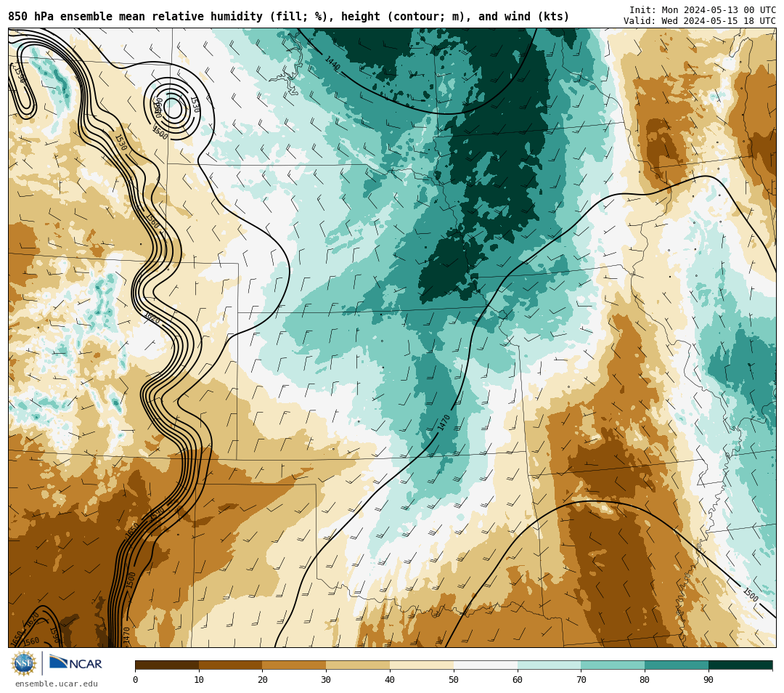Select the 60-70 pale teal colorbar segment
Screen dimensions: 784x693
pos(549,665)
